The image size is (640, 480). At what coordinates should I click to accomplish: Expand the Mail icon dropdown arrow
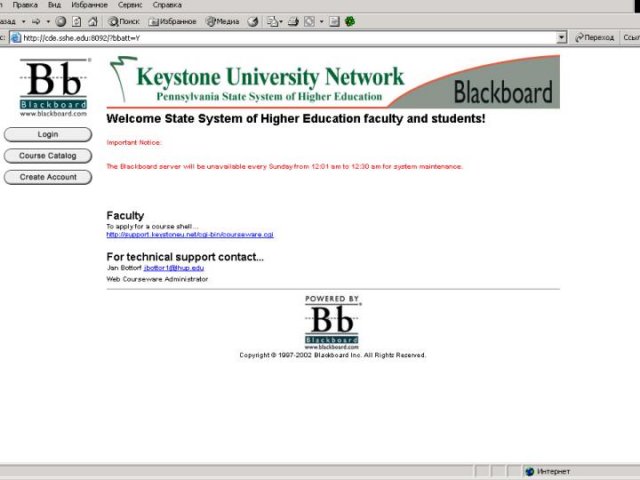point(281,21)
